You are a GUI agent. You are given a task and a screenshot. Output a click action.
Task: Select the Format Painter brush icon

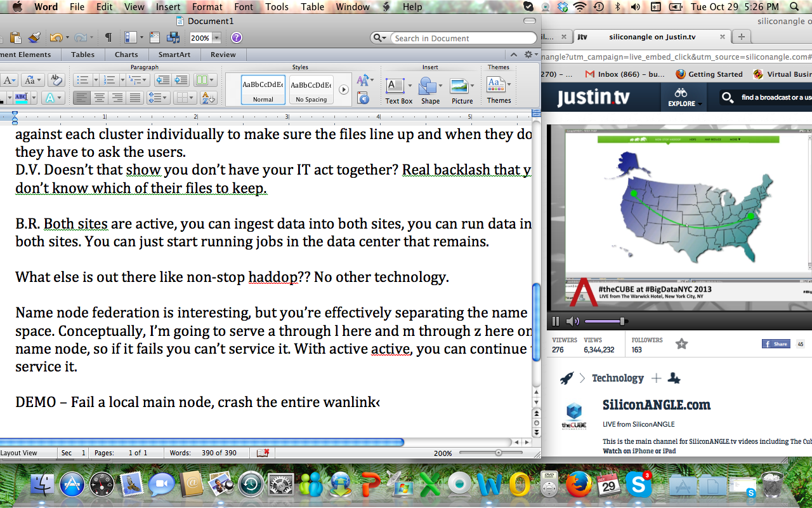pyautogui.click(x=34, y=37)
